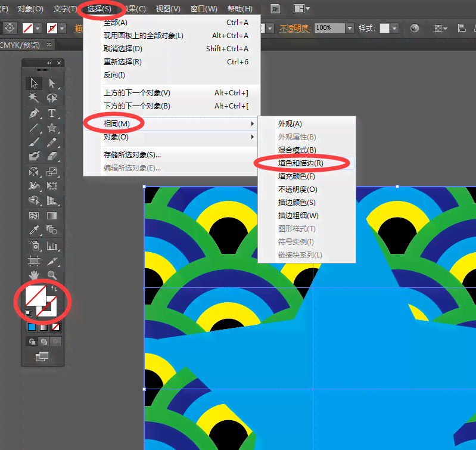This screenshot has width=476, height=450.
Task: Set paint mode to solid Color
Action: point(32,327)
